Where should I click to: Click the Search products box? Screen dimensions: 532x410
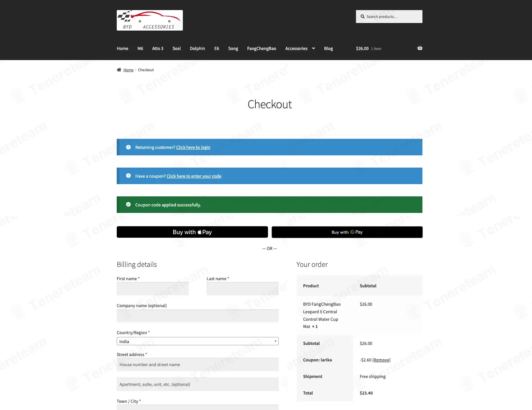coord(389,17)
